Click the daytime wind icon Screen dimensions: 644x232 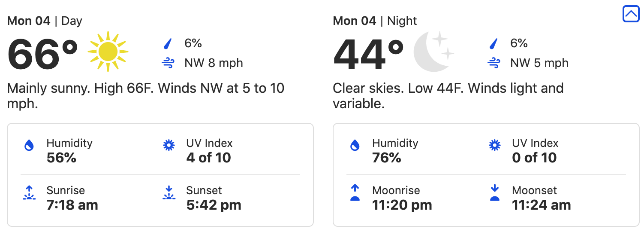[168, 63]
